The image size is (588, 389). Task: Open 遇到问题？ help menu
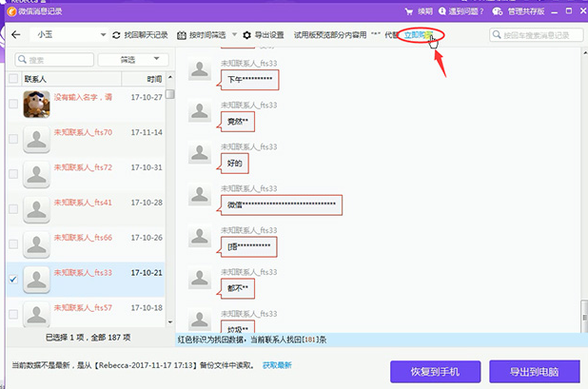(x=466, y=11)
